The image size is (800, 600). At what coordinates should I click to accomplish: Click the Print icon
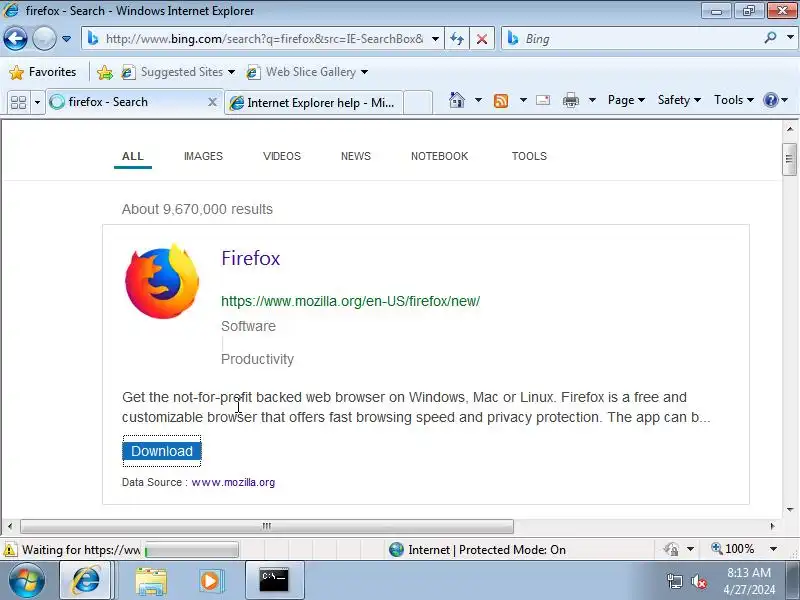click(571, 101)
